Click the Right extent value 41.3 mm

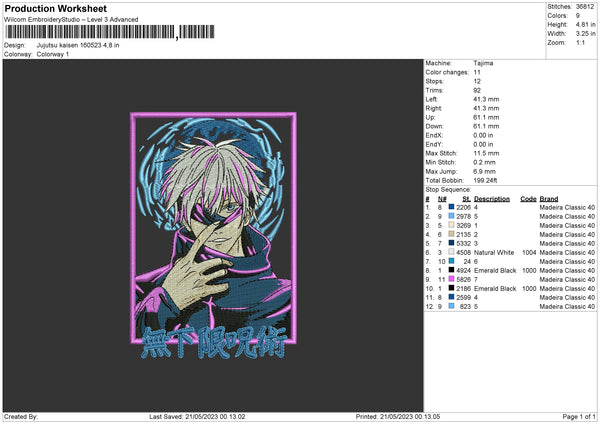(x=486, y=108)
